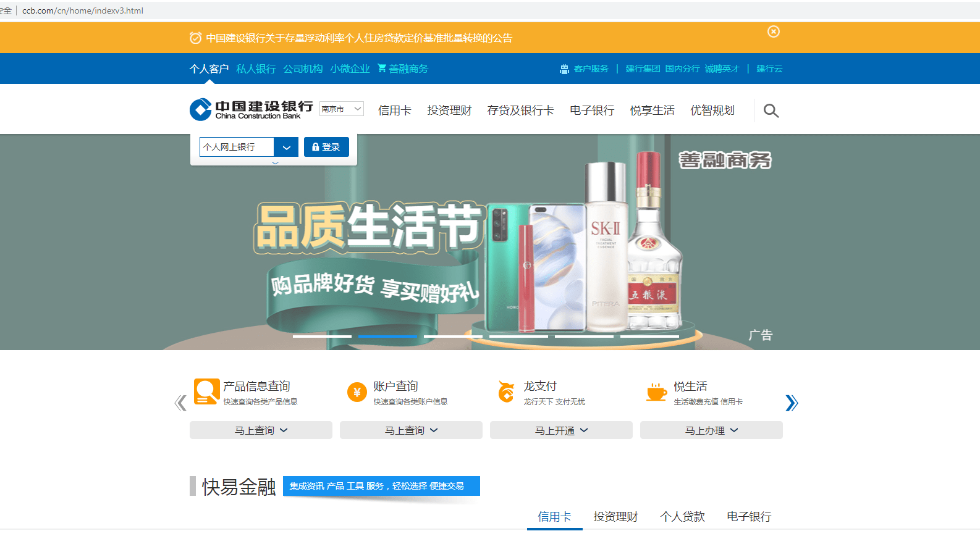Viewport: 980px width, 552px height.
Task: Select the 投资理财 tab under 快易金融
Action: click(615, 517)
